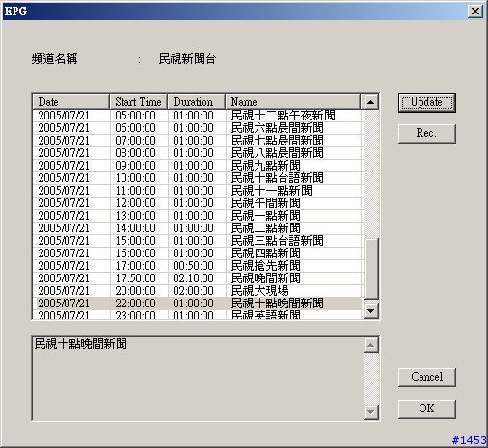
Task: Click the Update button
Action: pos(427,103)
